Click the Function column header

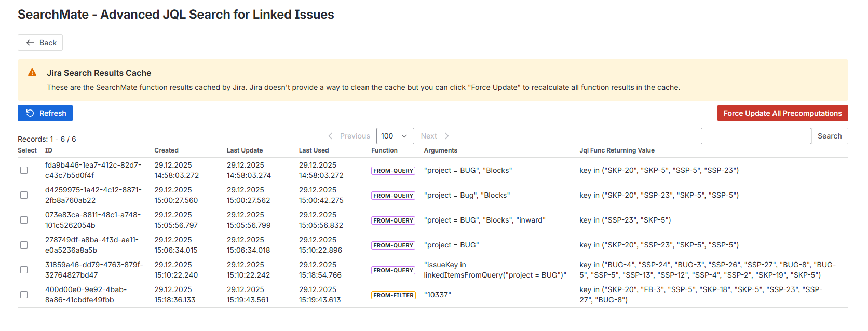pos(384,150)
